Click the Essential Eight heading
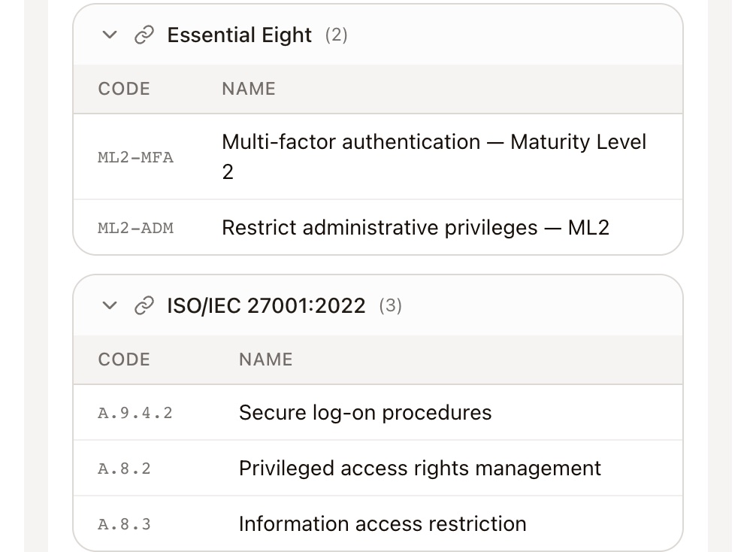This screenshot has width=756, height=552. pyautogui.click(x=239, y=35)
